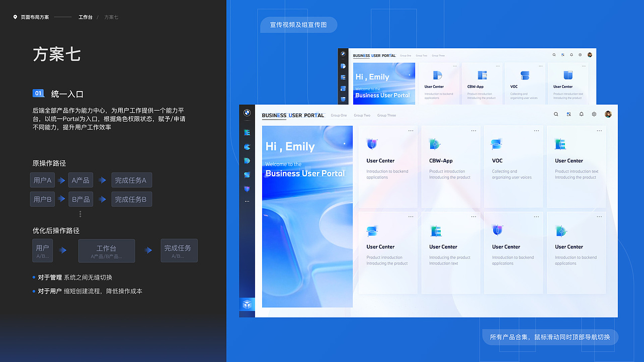Click the VOC card icon in front window
This screenshot has height=362, width=644.
pyautogui.click(x=497, y=144)
